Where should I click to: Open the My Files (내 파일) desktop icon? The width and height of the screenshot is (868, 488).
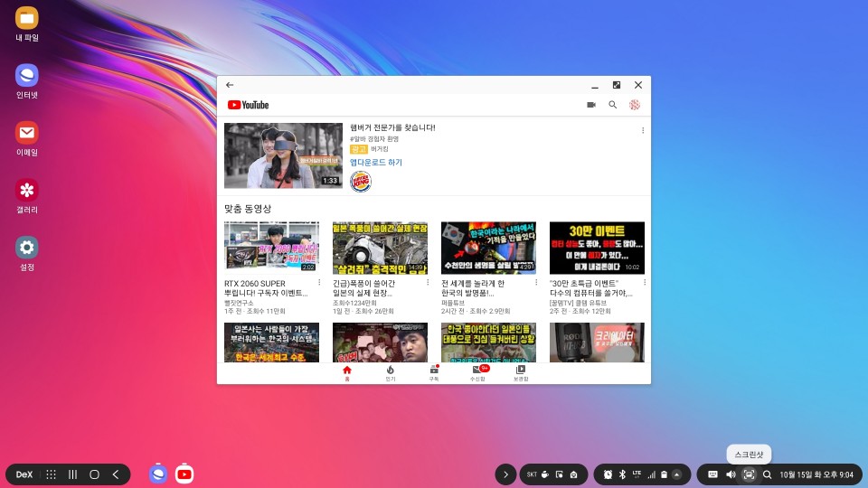(x=26, y=19)
